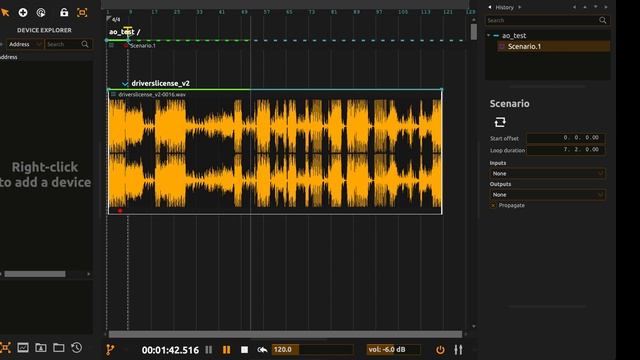Click the Device Explorer horizontal scrollbar

click(35, 274)
